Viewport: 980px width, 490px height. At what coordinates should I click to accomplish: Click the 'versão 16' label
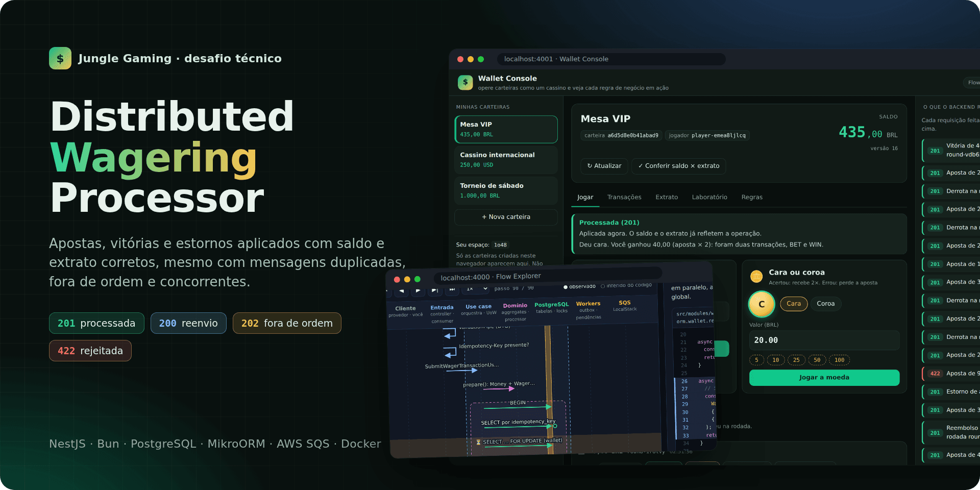[884, 149]
